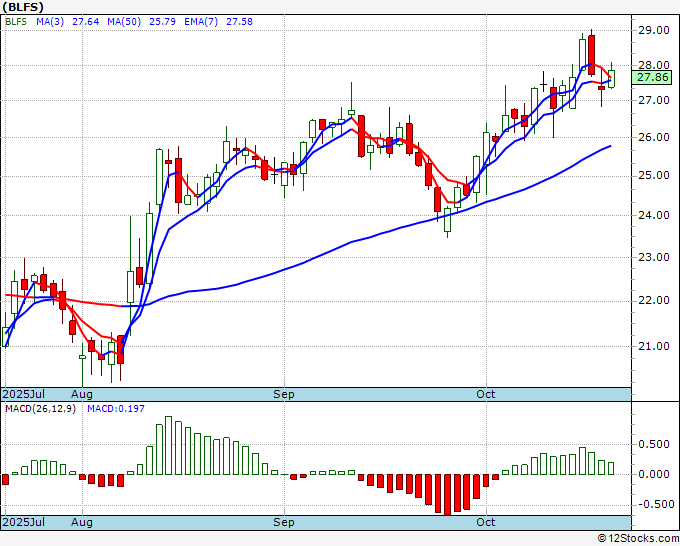Click the 28.00 price axis label
The width and height of the screenshot is (680, 546).
click(653, 65)
